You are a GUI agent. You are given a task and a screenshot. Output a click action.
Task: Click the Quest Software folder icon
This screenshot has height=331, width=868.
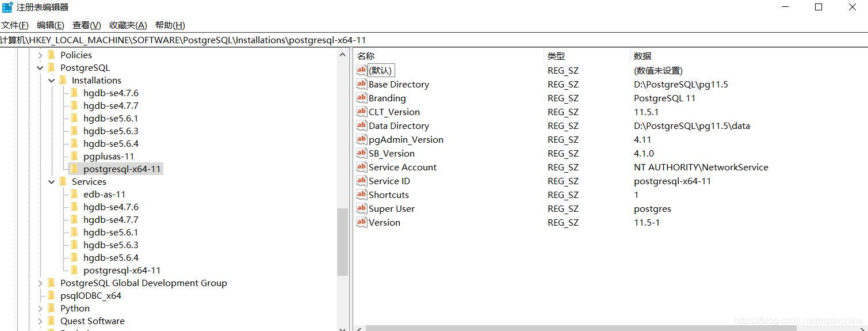[51, 321]
